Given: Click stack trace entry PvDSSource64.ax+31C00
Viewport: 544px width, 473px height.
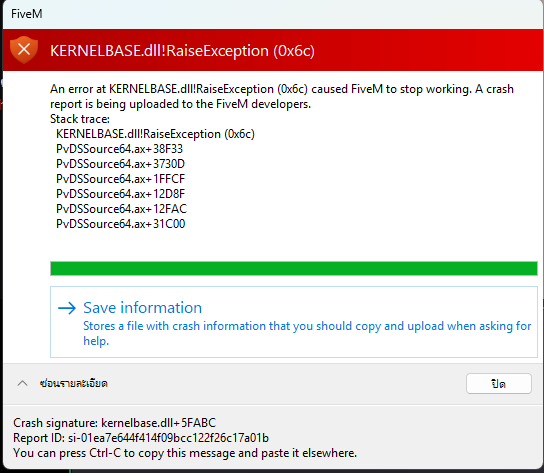Looking at the screenshot, I should (x=120, y=224).
